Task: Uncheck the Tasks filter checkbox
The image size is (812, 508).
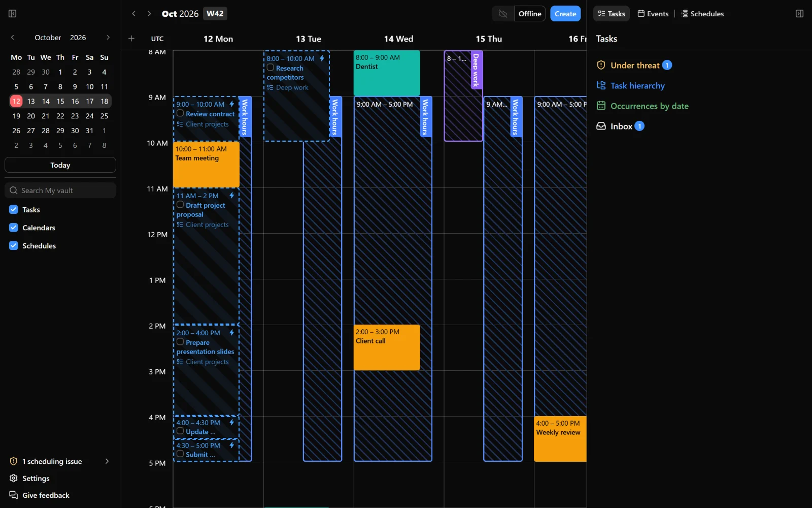Action: (x=14, y=209)
